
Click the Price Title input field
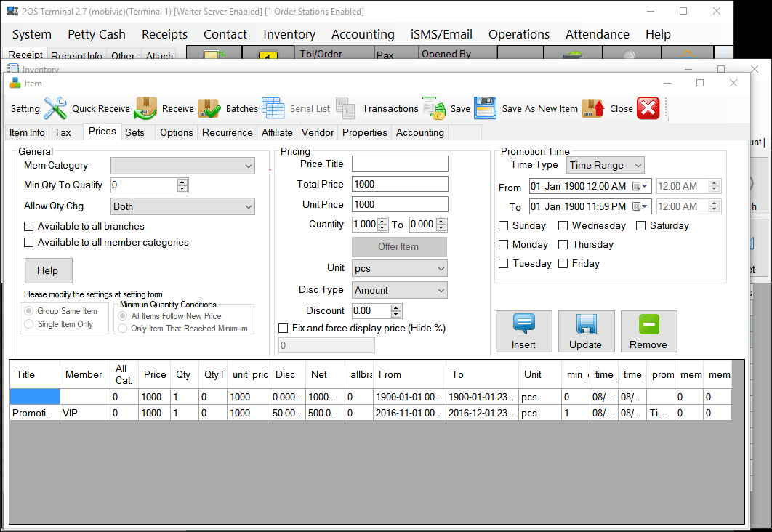pos(400,164)
